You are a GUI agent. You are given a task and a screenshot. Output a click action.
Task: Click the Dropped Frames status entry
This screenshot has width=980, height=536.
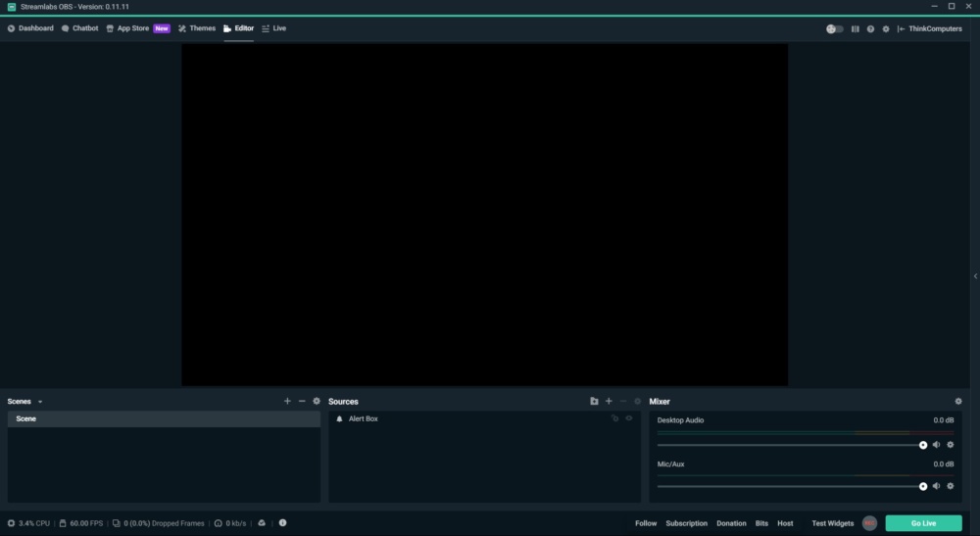click(x=158, y=523)
